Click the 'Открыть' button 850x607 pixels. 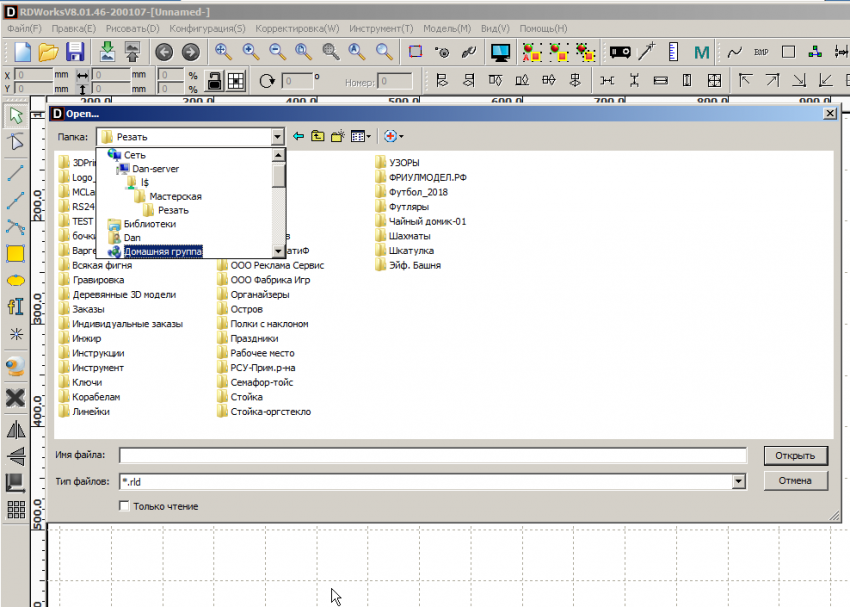[x=795, y=455]
